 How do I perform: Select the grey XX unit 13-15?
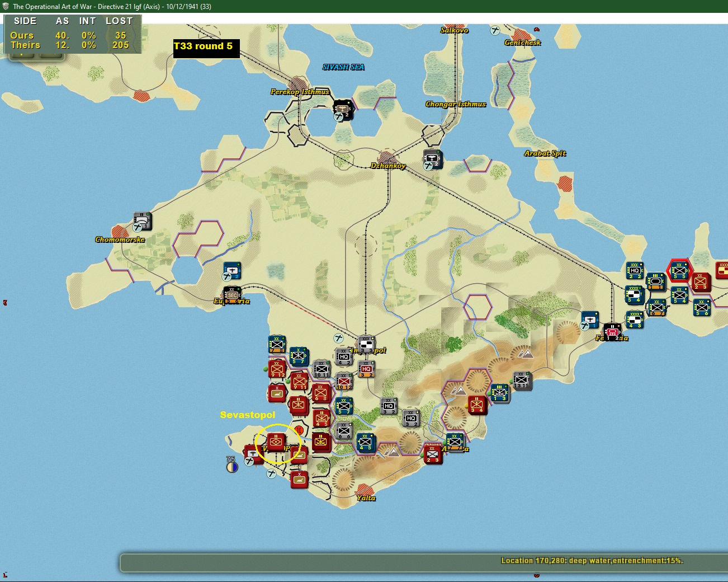tap(522, 381)
